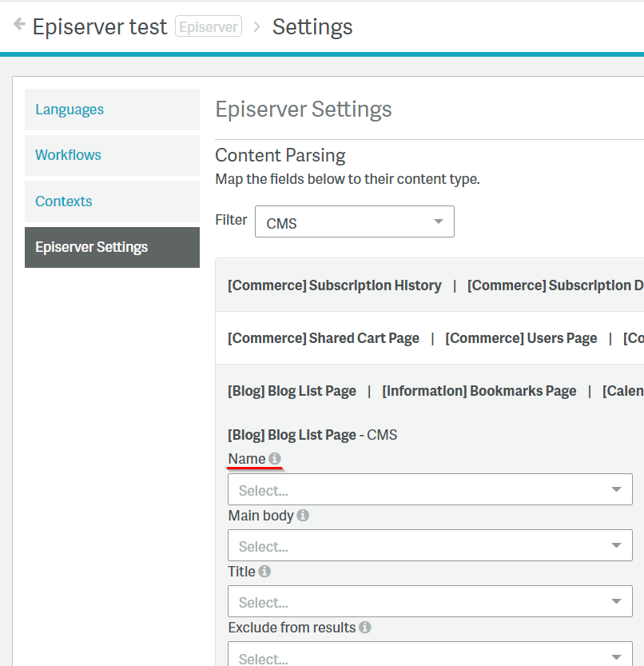Viewport: 644px width, 666px height.
Task: Click the info icon beside Main body
Action: [x=303, y=516]
